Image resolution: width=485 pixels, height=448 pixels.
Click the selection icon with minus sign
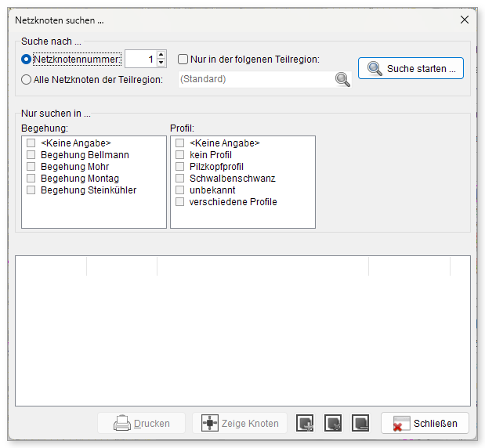360,423
